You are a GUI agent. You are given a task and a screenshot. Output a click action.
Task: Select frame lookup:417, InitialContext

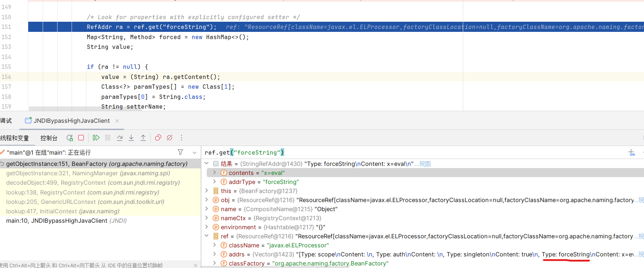pos(100,211)
